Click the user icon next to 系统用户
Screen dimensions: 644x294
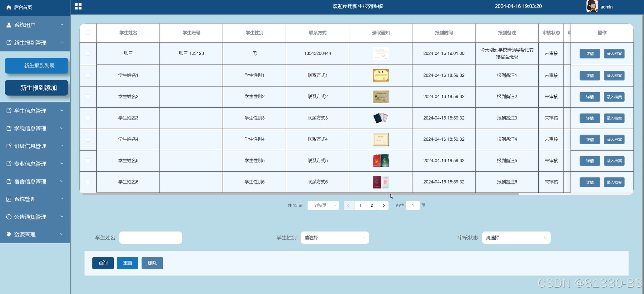click(9, 25)
